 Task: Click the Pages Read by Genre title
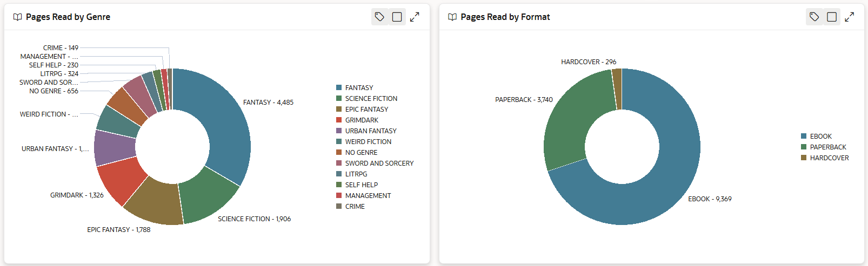pos(68,17)
